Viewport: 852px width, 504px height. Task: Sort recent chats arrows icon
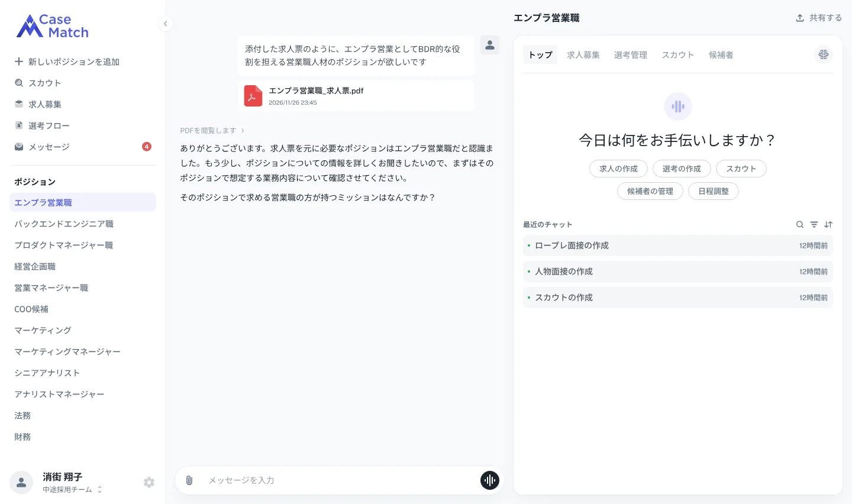828,225
